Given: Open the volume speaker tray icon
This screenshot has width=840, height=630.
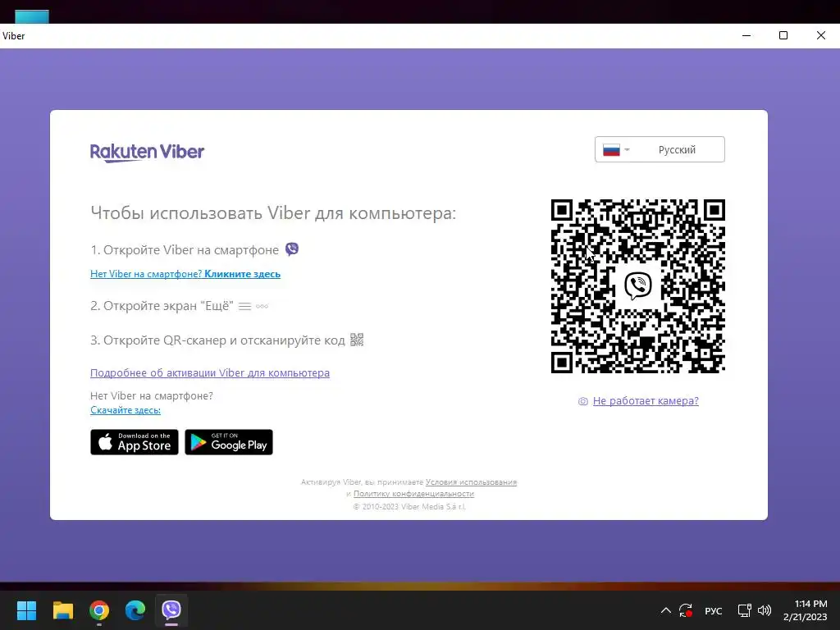Looking at the screenshot, I should click(x=765, y=610).
